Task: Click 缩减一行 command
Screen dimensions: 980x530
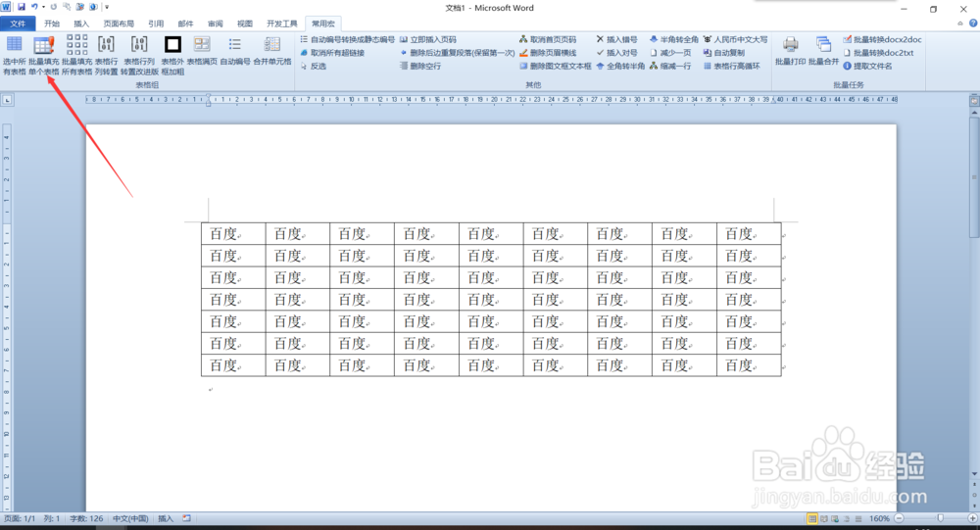Action: click(x=670, y=66)
